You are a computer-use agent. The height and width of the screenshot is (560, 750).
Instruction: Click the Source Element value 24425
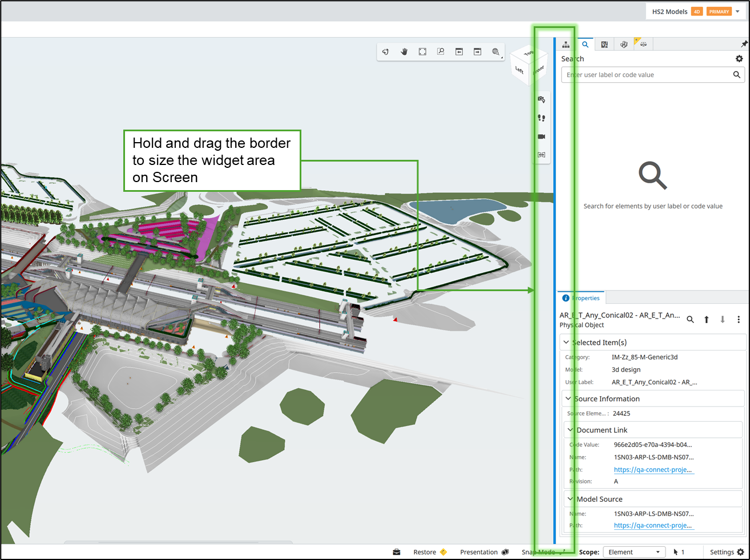[x=622, y=413]
